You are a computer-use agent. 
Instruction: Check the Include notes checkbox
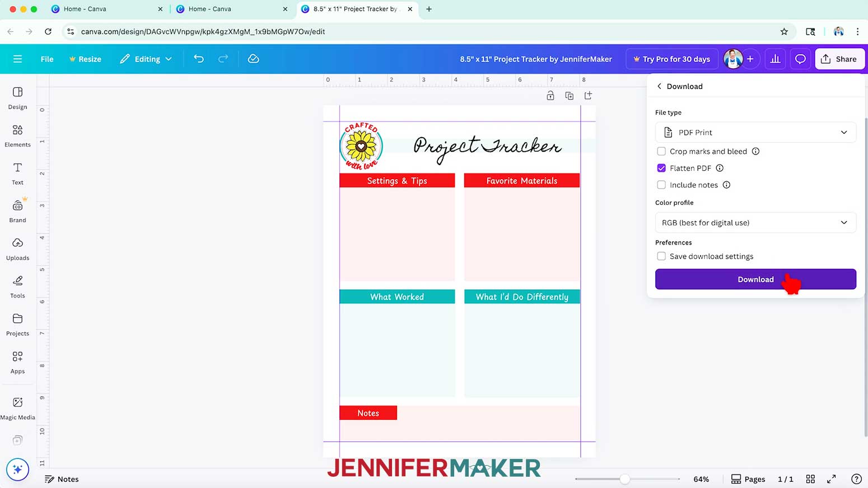(x=661, y=185)
